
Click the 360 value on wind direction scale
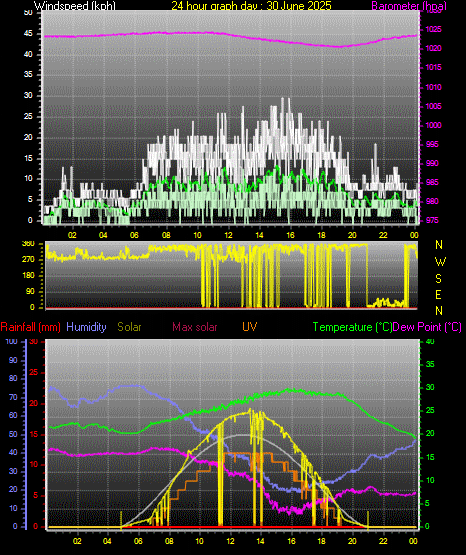[x=28, y=244]
